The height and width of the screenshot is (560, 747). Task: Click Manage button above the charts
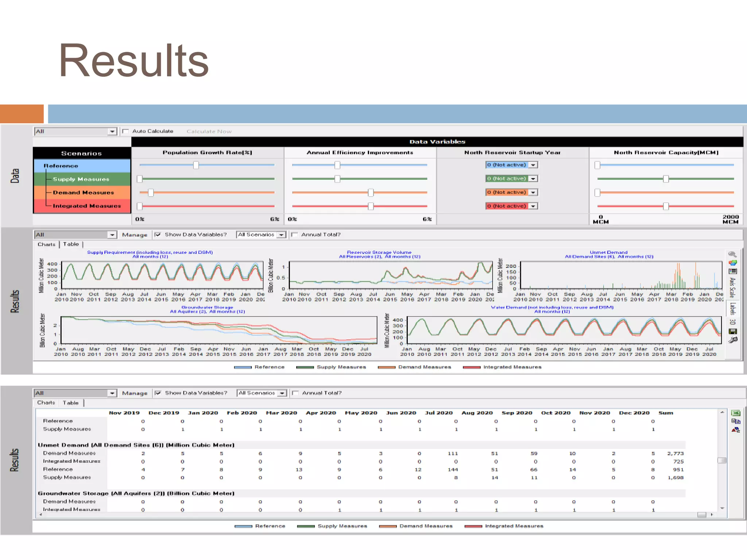135,235
